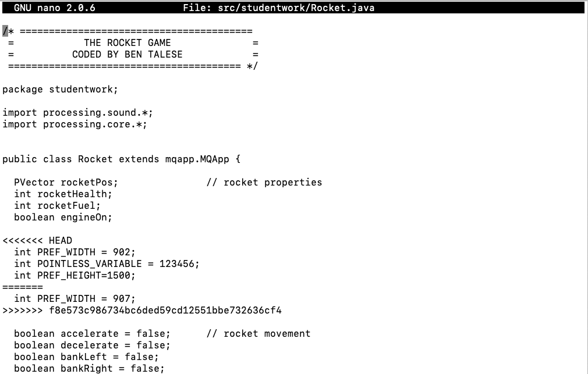Place cursor on boolean engineOn line
The width and height of the screenshot is (588, 374).
click(x=63, y=217)
